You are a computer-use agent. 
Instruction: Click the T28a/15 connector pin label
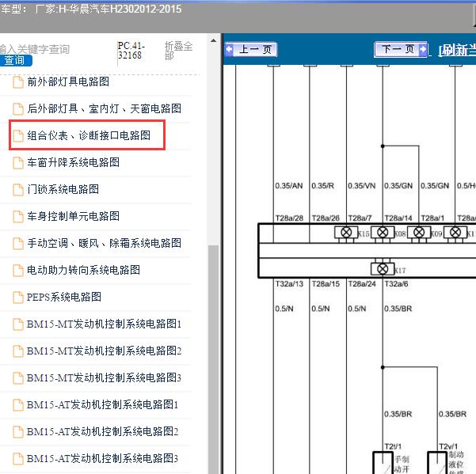tap(326, 284)
